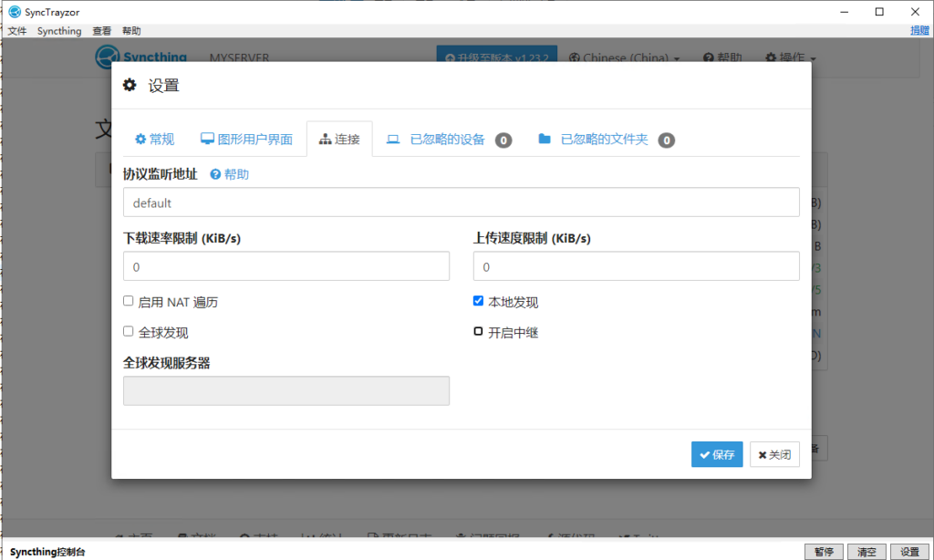Maximize the SyncTrayzor window
The image size is (934, 560).
pyautogui.click(x=879, y=12)
